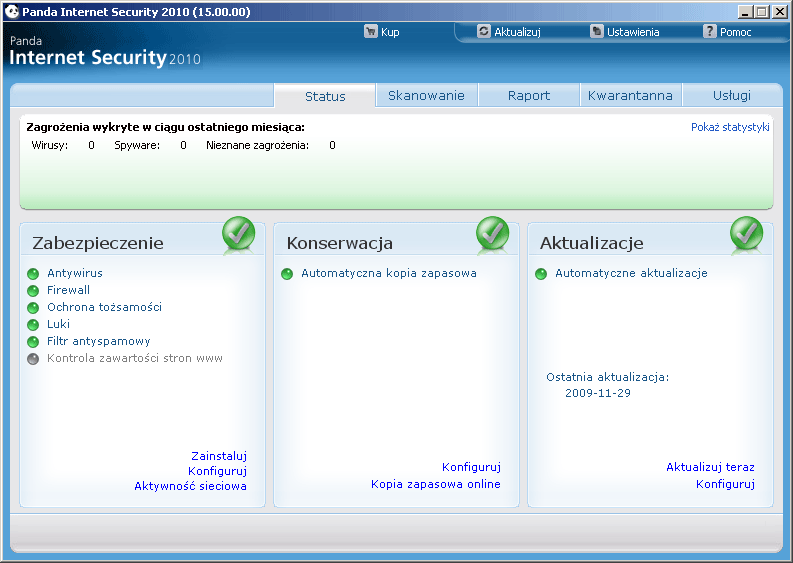Minimize the Panda Internet Security window
Image resolution: width=793 pixels, height=563 pixels.
click(745, 12)
